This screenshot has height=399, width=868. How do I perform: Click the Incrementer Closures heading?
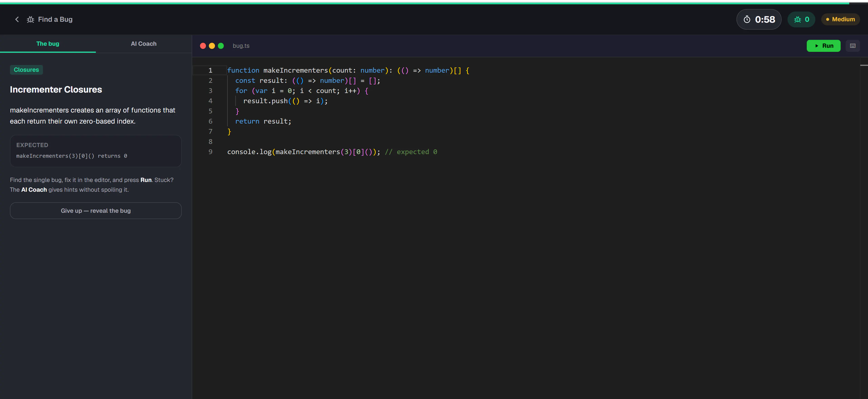click(56, 89)
